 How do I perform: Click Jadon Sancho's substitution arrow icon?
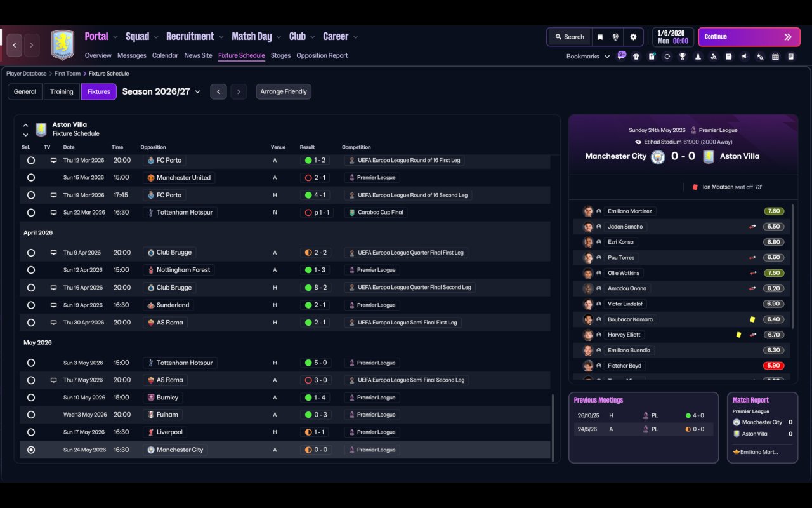tap(752, 227)
